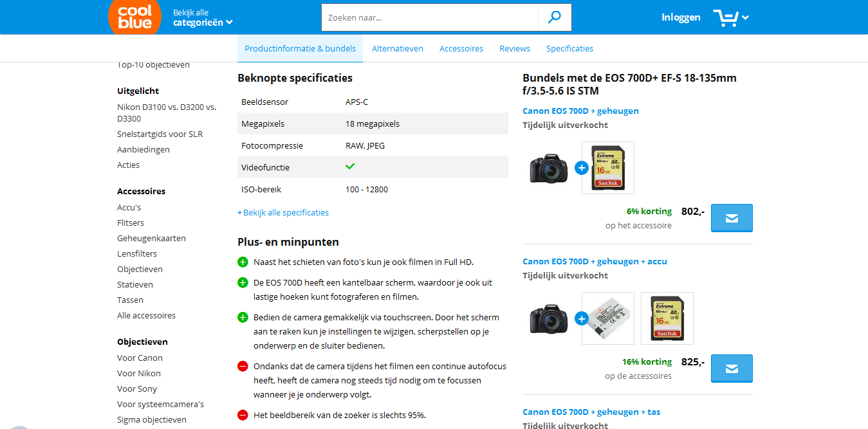The image size is (868, 429).
Task: Switch to the Reviews tab
Action: coord(515,49)
